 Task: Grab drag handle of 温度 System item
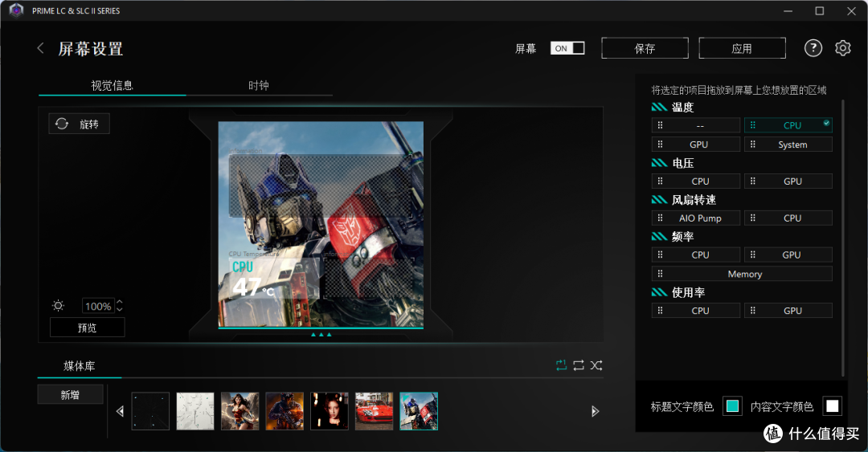pyautogui.click(x=752, y=145)
